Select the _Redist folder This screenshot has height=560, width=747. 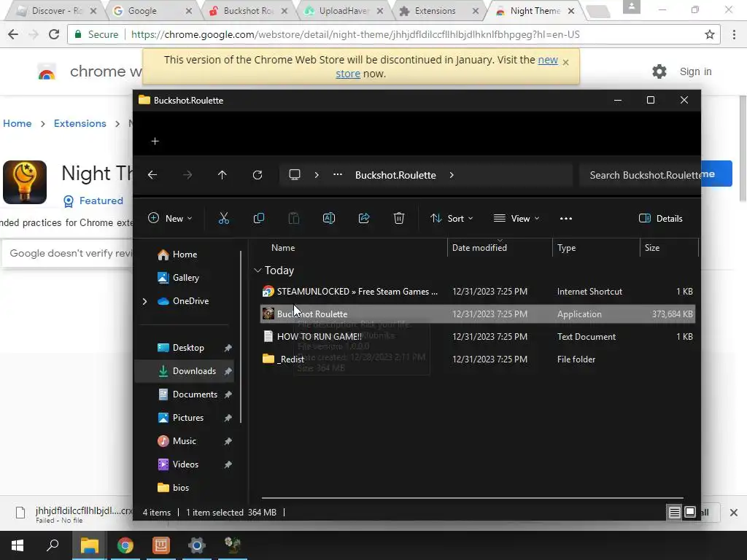pyautogui.click(x=477, y=359)
